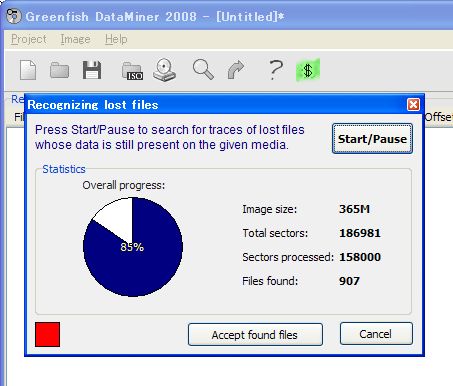Open the Image menu
Screen dimensions: 453x386
[75, 39]
